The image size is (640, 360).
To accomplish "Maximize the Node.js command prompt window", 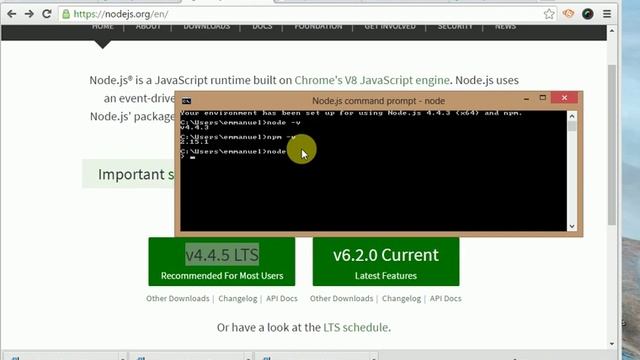I will point(542,98).
